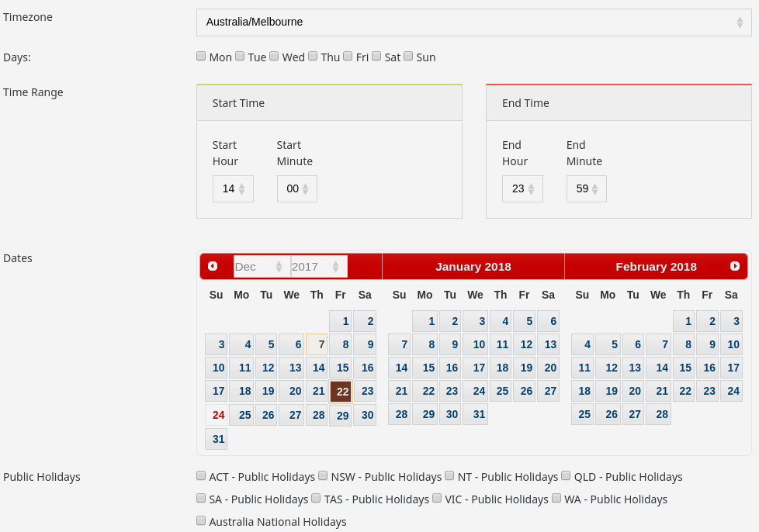Viewport: 759px width, 532px height.
Task: Select December 25 in the calendar
Action: tap(242, 415)
